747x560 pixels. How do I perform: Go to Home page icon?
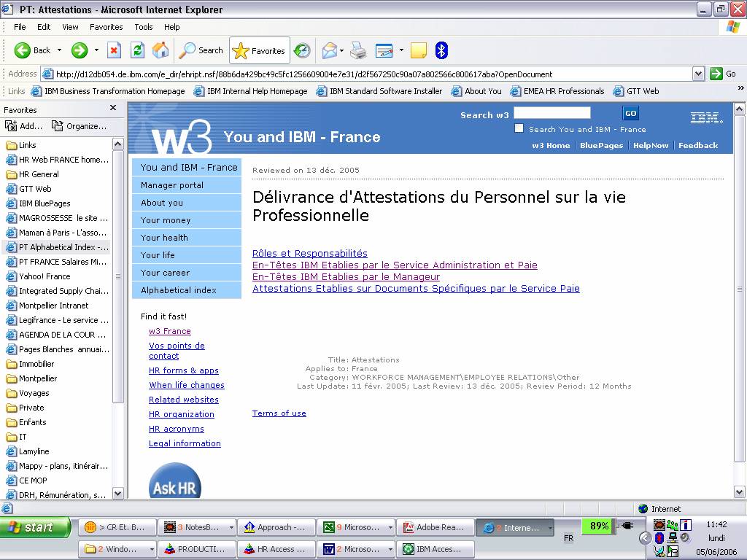coord(160,50)
